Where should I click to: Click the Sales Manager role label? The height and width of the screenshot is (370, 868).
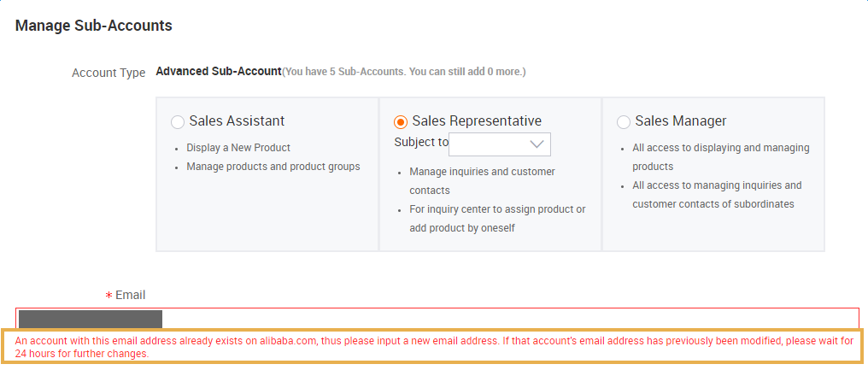click(x=681, y=120)
